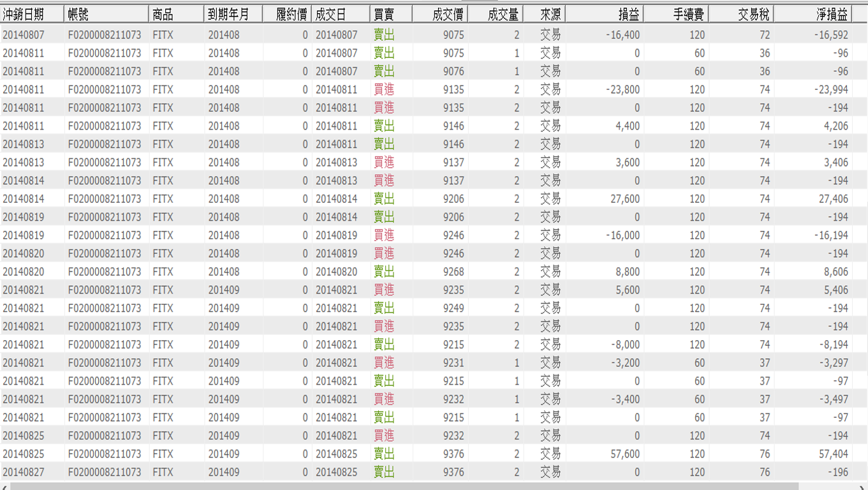Click the 損益 value 5,600
This screenshot has height=490, width=868.
click(628, 290)
